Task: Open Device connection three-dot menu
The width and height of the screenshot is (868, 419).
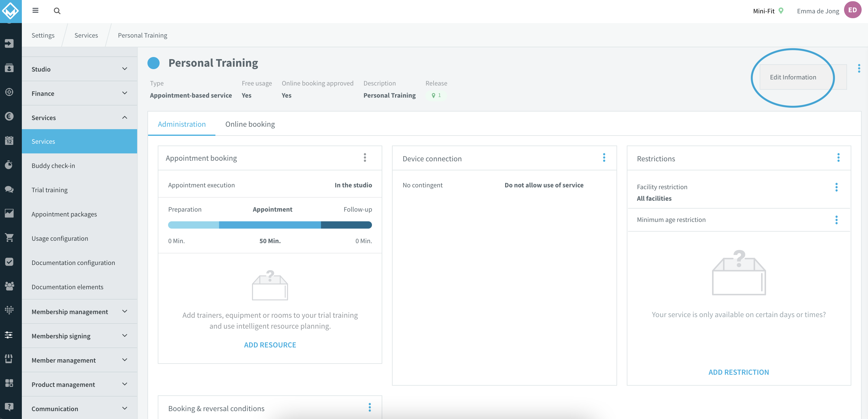Action: [x=604, y=158]
